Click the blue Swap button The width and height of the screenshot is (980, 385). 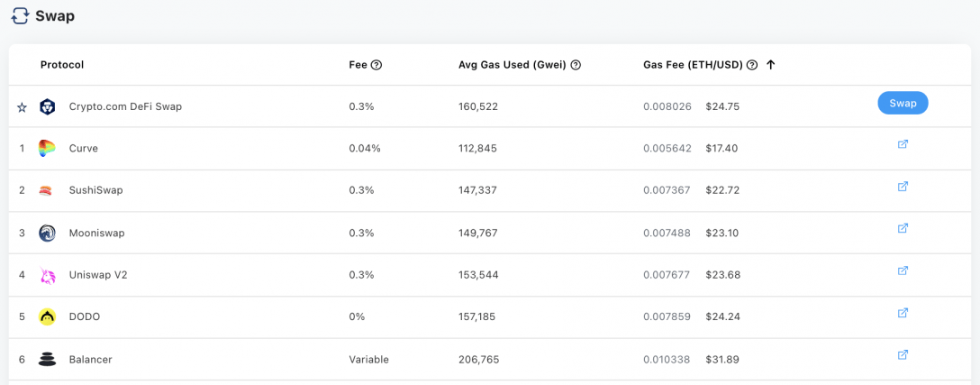pyautogui.click(x=903, y=103)
